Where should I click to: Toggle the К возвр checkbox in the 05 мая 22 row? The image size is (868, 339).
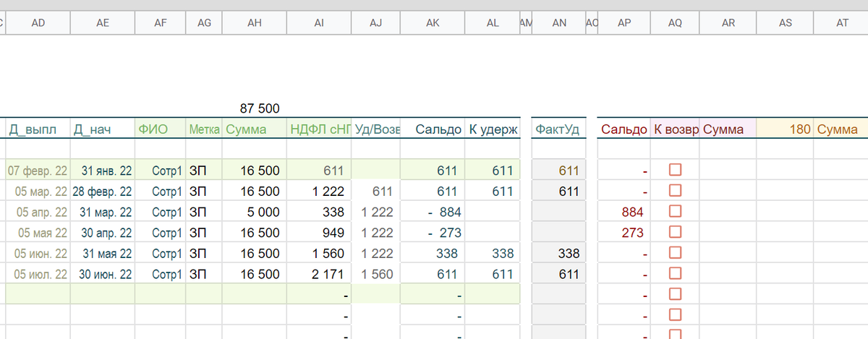pos(675,233)
